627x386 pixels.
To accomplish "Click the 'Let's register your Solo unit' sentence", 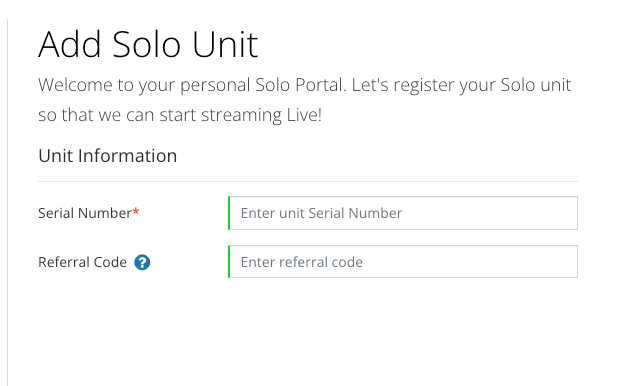I will [461, 85].
